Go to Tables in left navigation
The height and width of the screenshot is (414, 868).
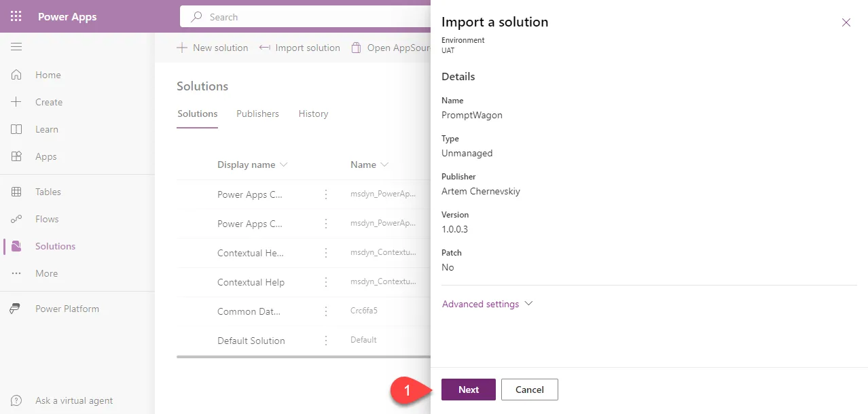click(48, 192)
